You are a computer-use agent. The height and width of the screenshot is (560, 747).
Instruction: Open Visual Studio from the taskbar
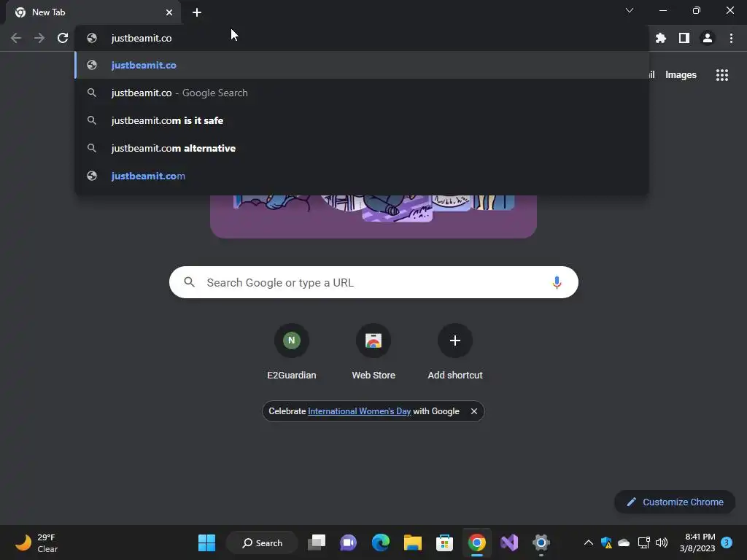click(x=508, y=542)
